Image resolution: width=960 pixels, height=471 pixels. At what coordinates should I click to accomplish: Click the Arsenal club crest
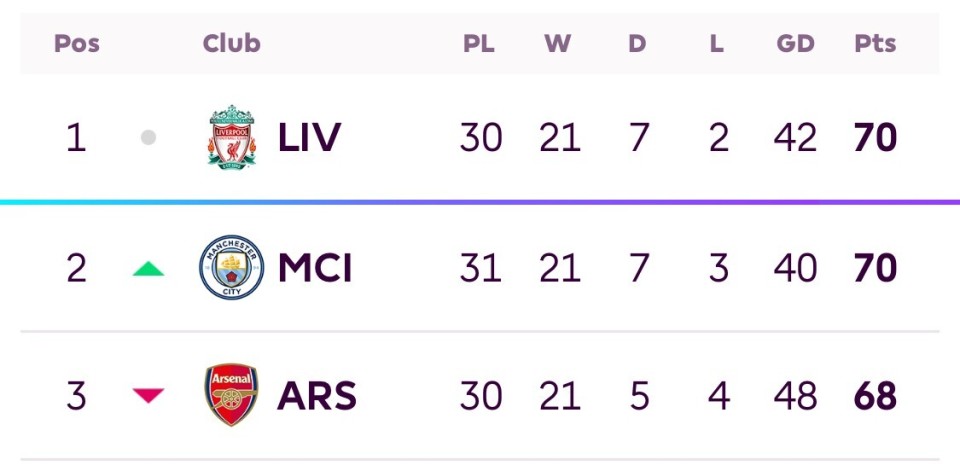(231, 396)
